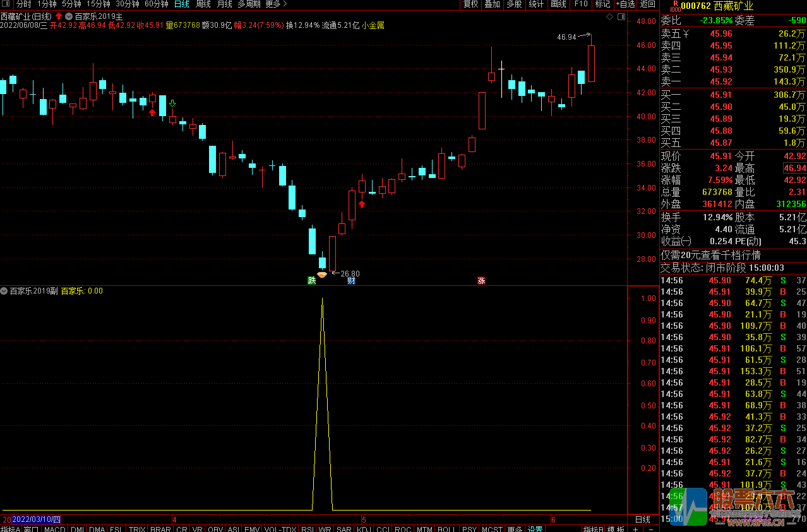The width and height of the screenshot is (807, 532).
Task: Click the red 涨 marker icon
Action: pos(482,281)
